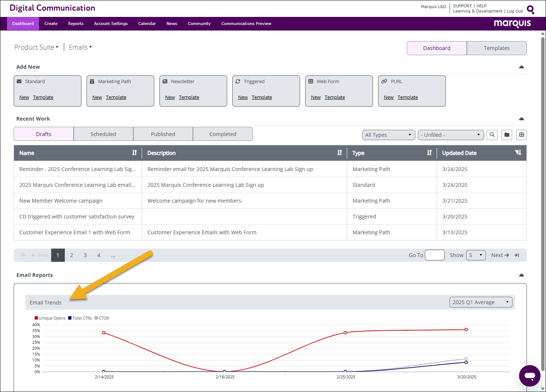Open the Reports menu
Screen dimensions: 546x392
coord(75,23)
